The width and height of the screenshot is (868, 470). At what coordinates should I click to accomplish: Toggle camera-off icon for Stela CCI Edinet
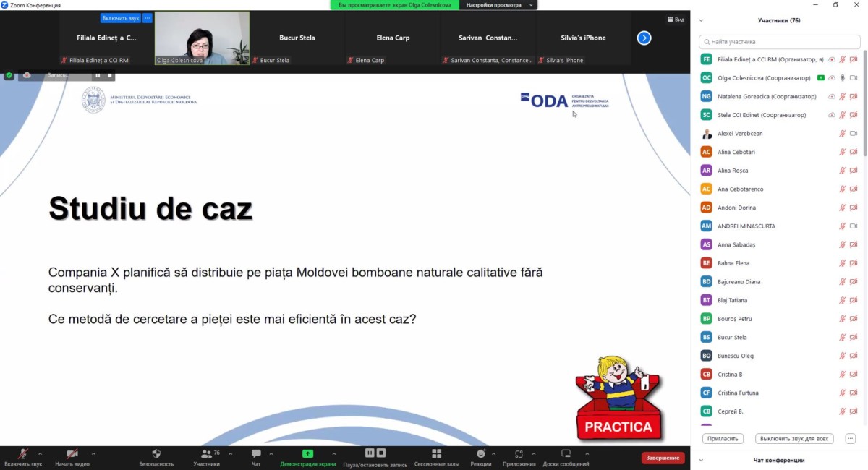point(854,115)
